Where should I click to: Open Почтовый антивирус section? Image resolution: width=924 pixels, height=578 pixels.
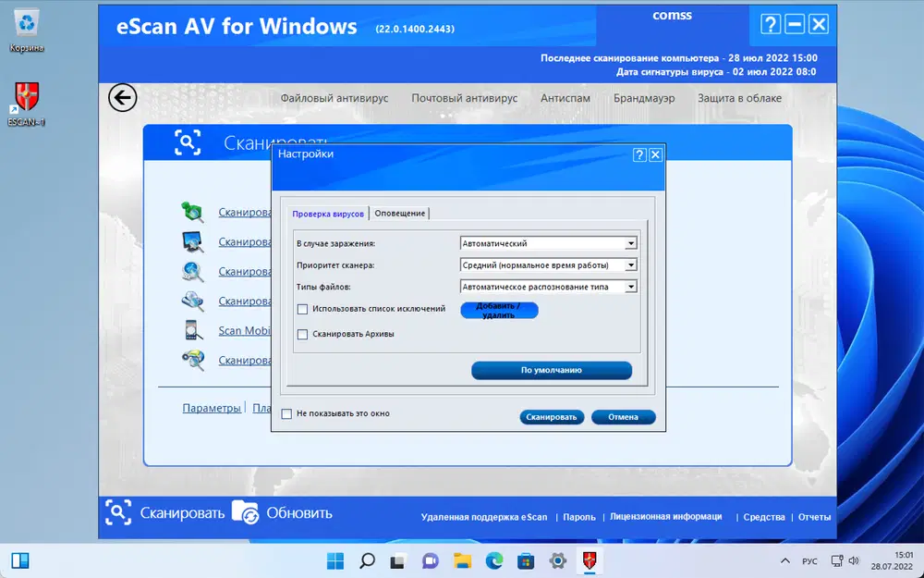[x=465, y=99]
